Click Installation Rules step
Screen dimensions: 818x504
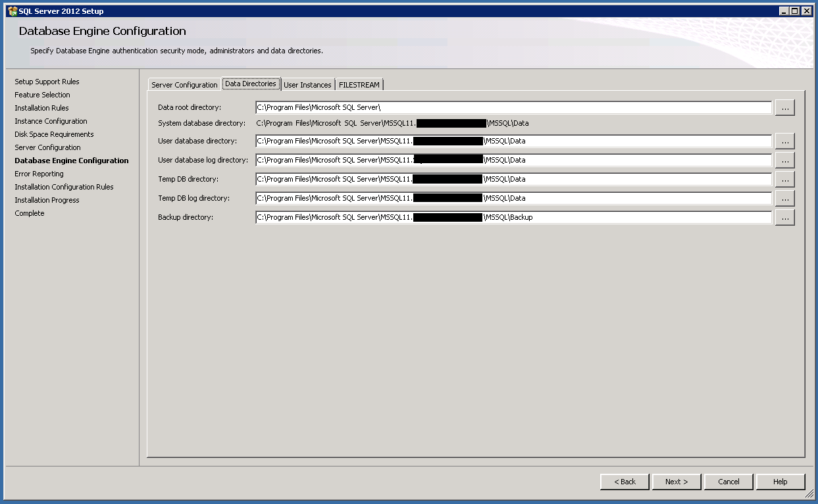tap(41, 108)
